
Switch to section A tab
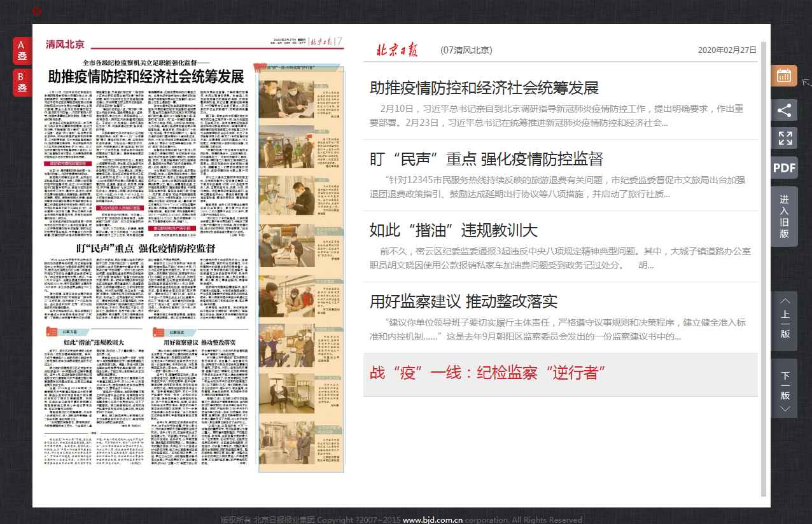click(x=22, y=51)
